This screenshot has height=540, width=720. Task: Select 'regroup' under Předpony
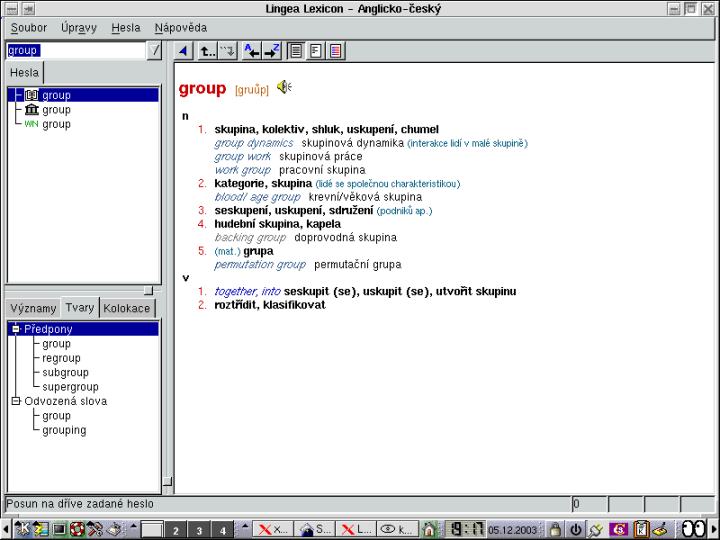click(x=61, y=358)
